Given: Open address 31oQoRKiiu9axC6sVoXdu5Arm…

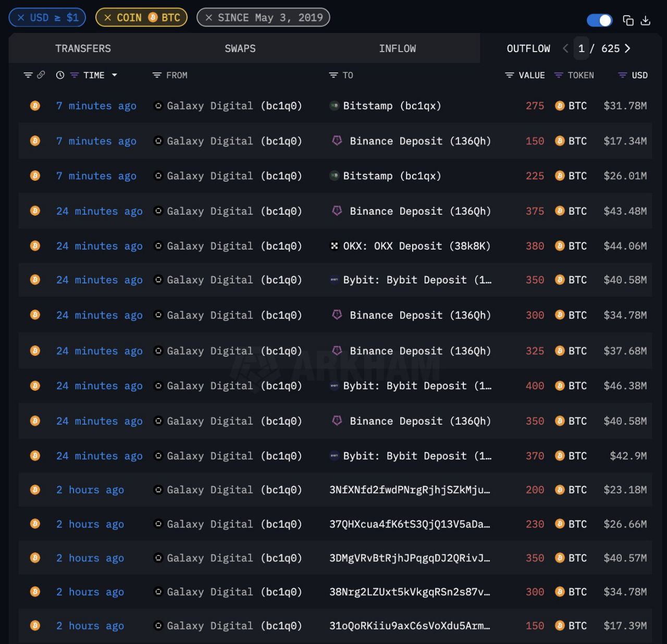Looking at the screenshot, I should click(410, 626).
